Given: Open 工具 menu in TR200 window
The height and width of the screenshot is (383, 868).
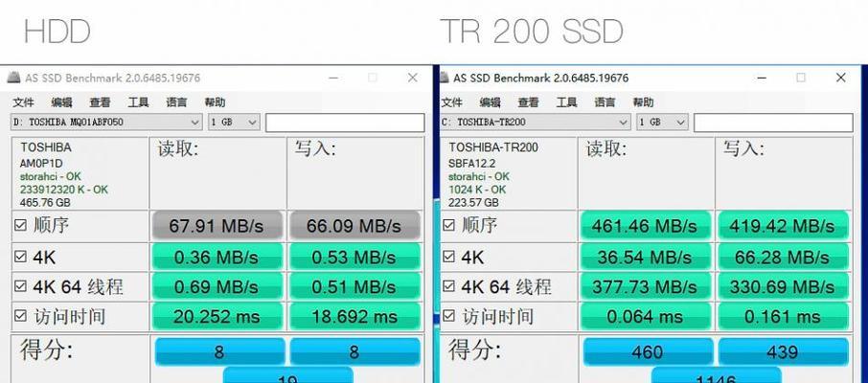Looking at the screenshot, I should coord(566,102).
